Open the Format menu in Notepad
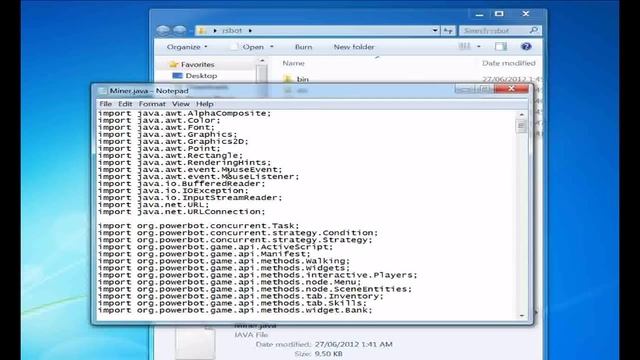The width and height of the screenshot is (640, 360). pyautogui.click(x=152, y=104)
